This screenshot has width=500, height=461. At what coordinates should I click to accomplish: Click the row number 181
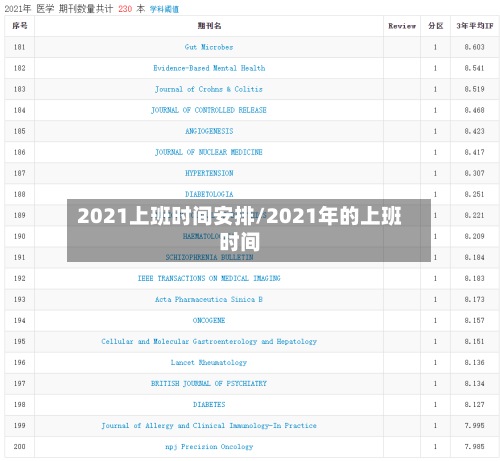(20, 47)
